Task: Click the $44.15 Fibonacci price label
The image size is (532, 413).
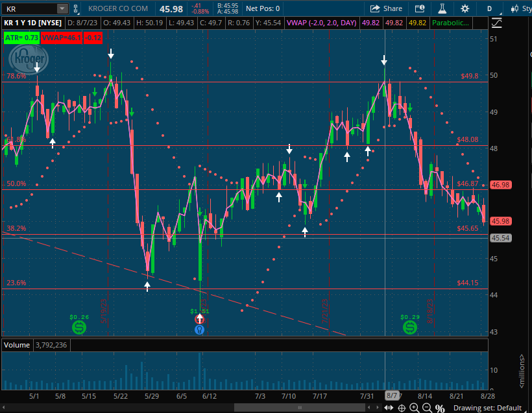Action: (468, 283)
